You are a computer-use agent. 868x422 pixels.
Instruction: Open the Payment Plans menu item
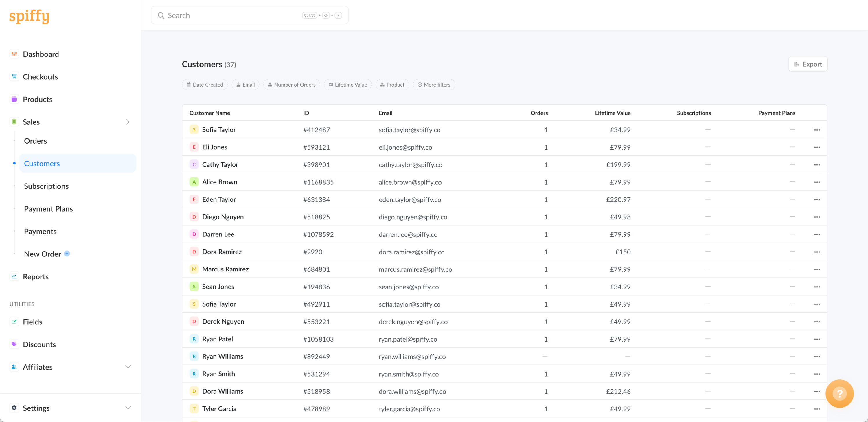[x=48, y=209]
